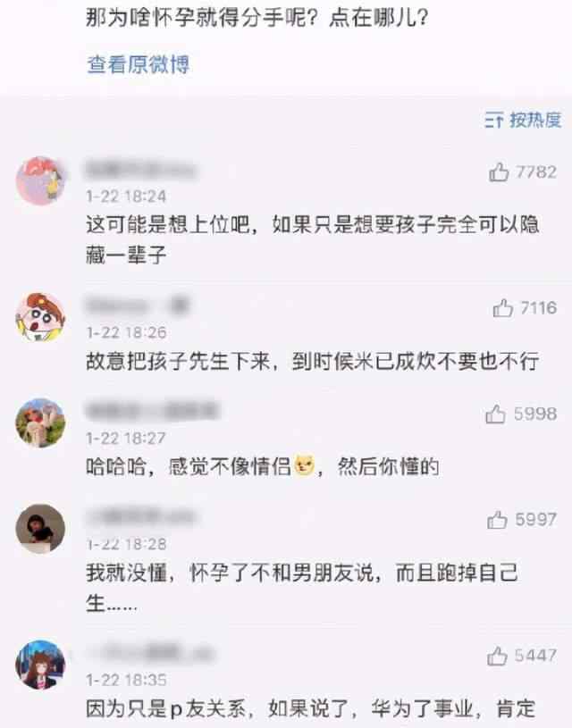
Task: Tap thumbs-up on the 5997-like comment
Action: click(497, 520)
